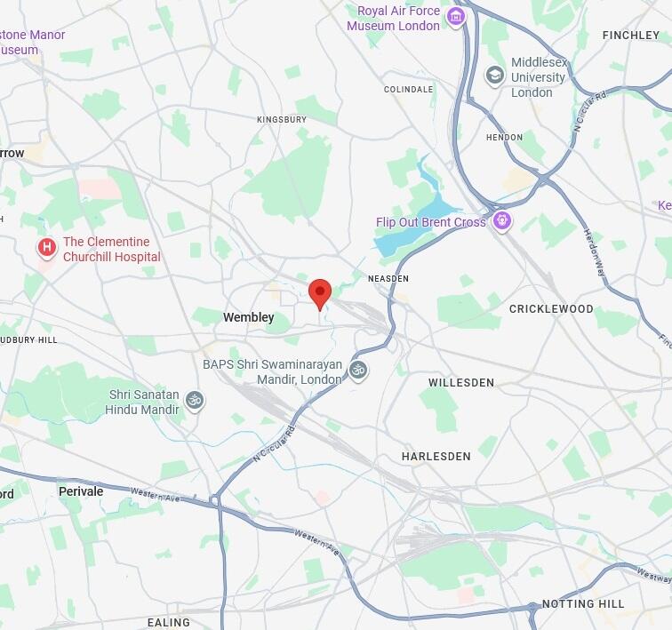This screenshot has width=672, height=630.
Task: Open the Royal Air Force Museum London label
Action: tap(394, 19)
